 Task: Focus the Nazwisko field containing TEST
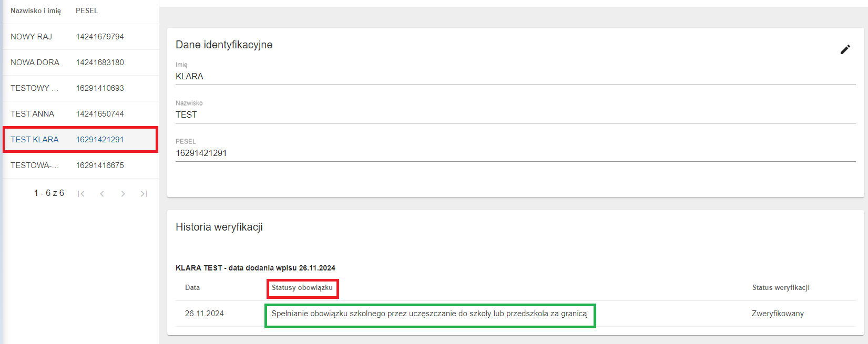515,115
